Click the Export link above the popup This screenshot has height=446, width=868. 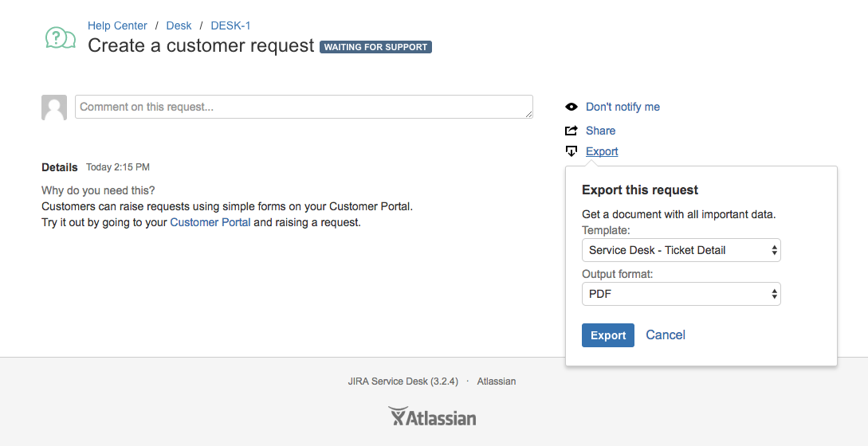point(602,151)
